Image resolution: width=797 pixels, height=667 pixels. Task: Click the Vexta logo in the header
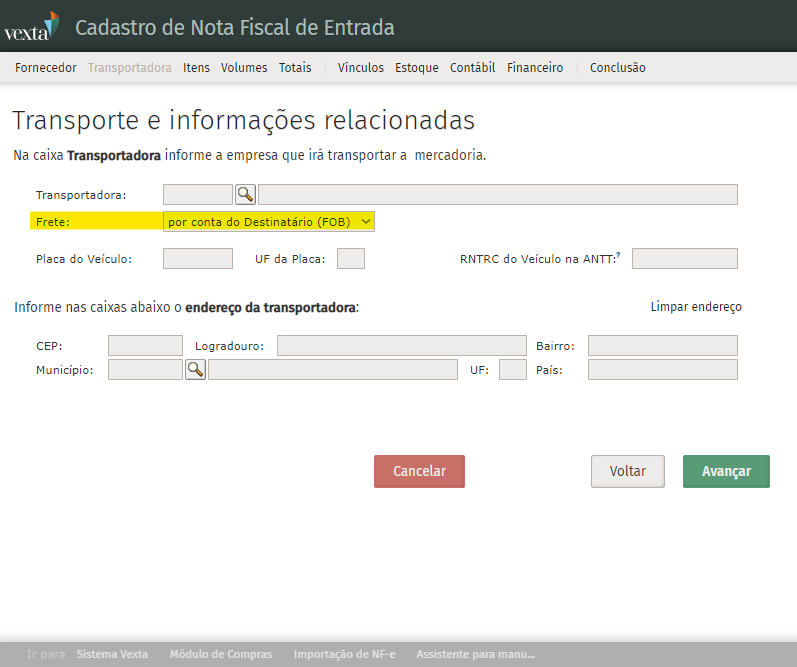[31, 27]
